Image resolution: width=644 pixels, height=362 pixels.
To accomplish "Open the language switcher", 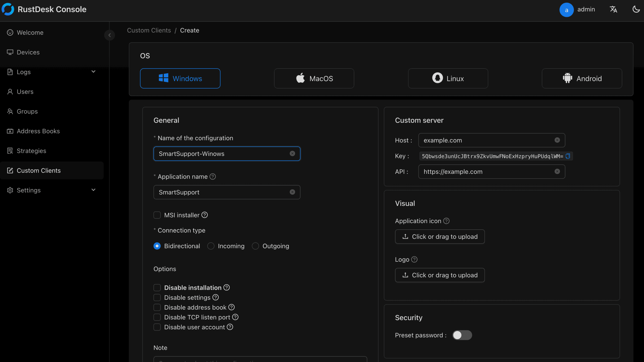I will (x=613, y=9).
